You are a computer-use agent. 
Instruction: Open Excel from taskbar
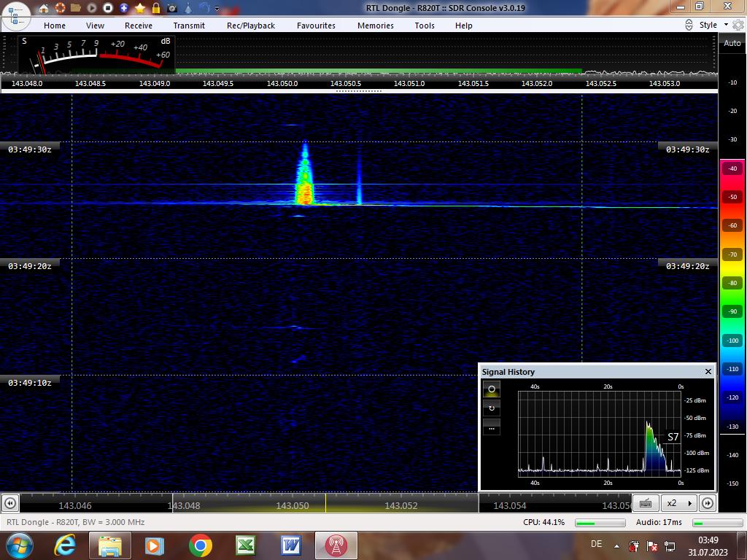(x=245, y=545)
